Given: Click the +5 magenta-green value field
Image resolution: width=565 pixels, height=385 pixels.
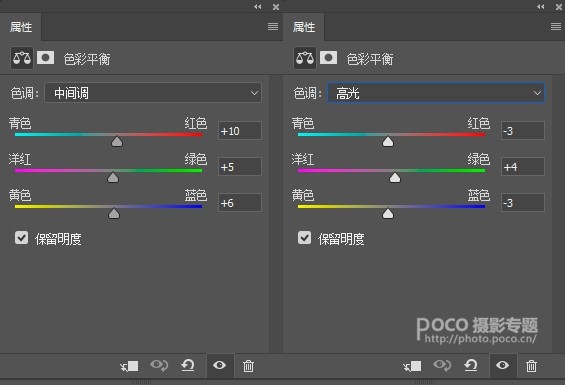Looking at the screenshot, I should click(x=240, y=167).
